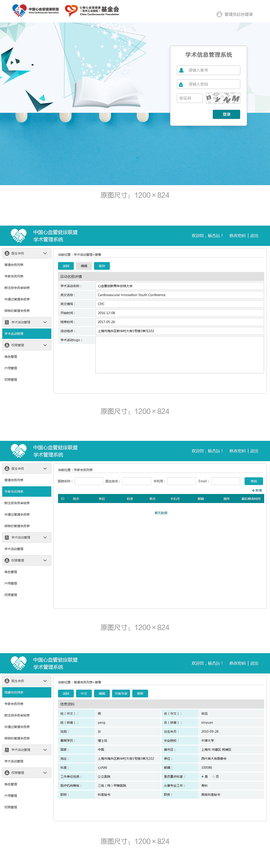Select highlighted 学术活动管理 item in the 学术活动管理>查看 page sidebar

27,334
